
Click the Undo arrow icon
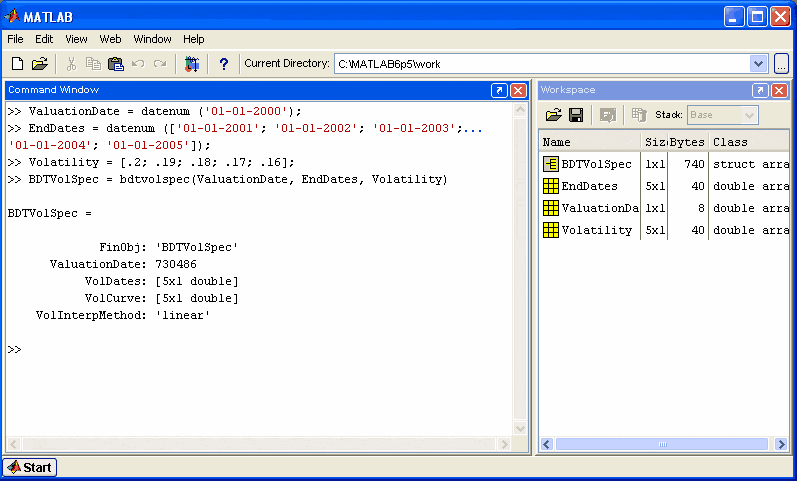click(x=138, y=64)
